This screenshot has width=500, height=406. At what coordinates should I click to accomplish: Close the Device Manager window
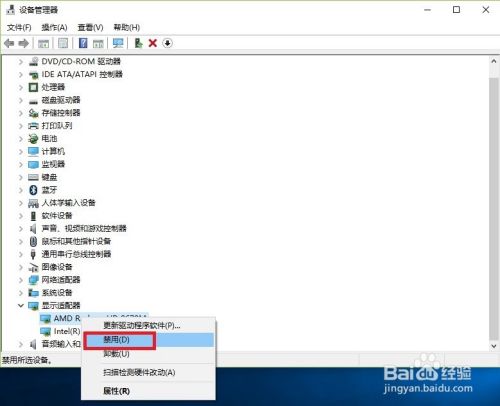[x=486, y=10]
